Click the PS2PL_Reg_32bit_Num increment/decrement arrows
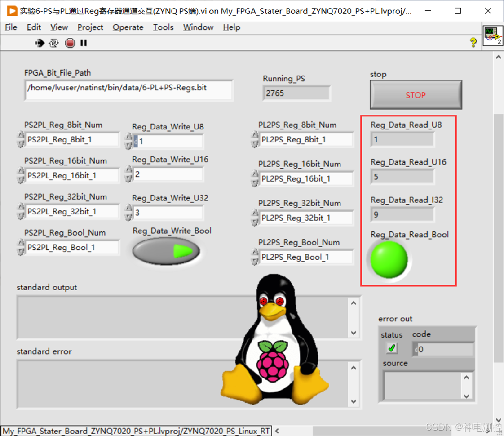Viewport: 504px width, 436px height. [21, 212]
